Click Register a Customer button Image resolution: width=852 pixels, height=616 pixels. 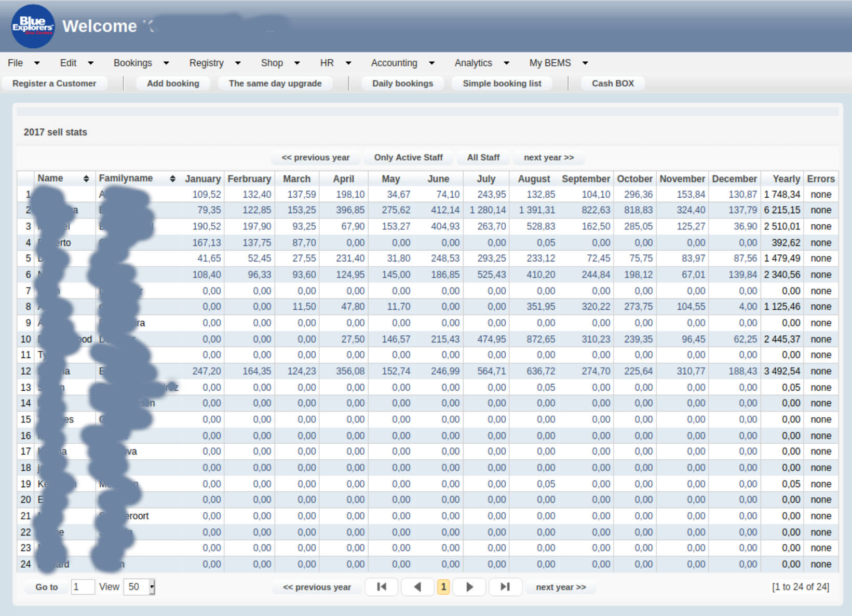click(x=54, y=84)
